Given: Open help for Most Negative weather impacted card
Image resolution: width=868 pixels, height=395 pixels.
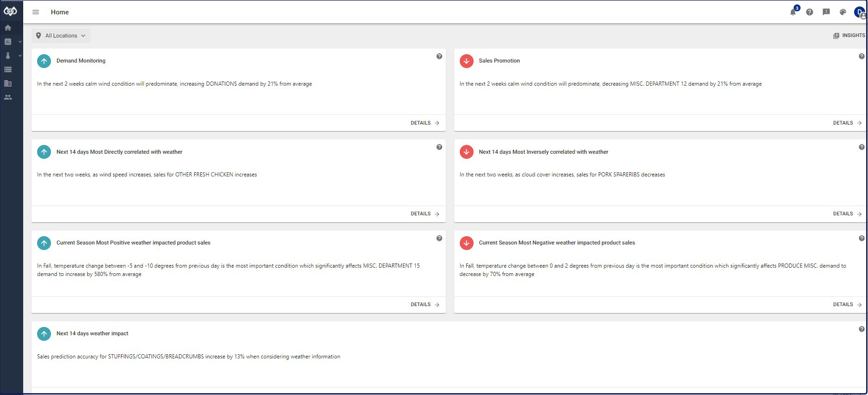Looking at the screenshot, I should click(x=862, y=238).
